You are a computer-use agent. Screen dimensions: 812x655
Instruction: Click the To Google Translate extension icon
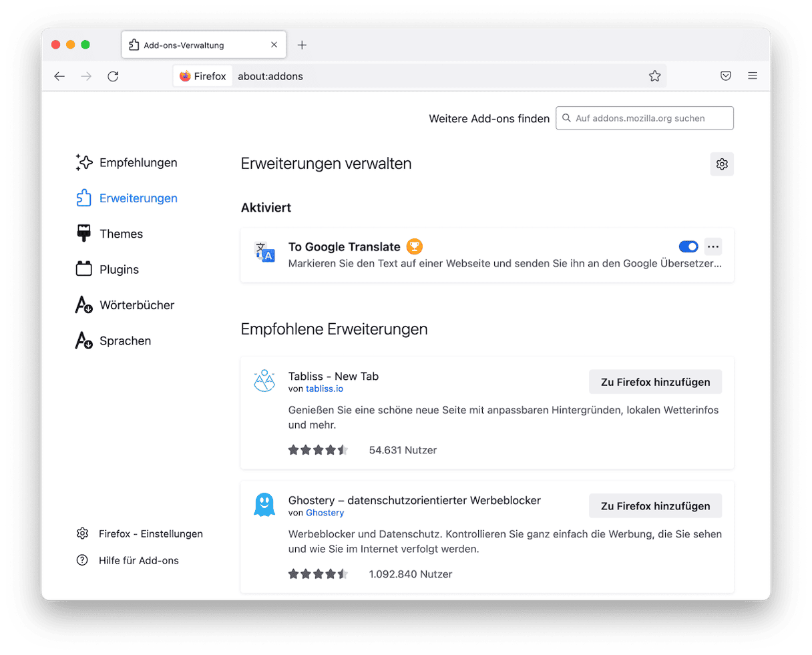(x=264, y=252)
